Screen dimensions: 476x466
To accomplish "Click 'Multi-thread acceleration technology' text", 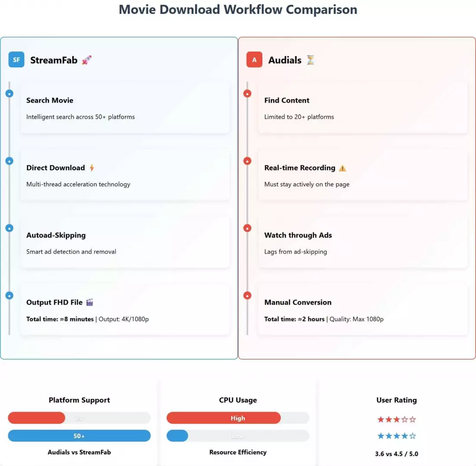I will tap(78, 184).
